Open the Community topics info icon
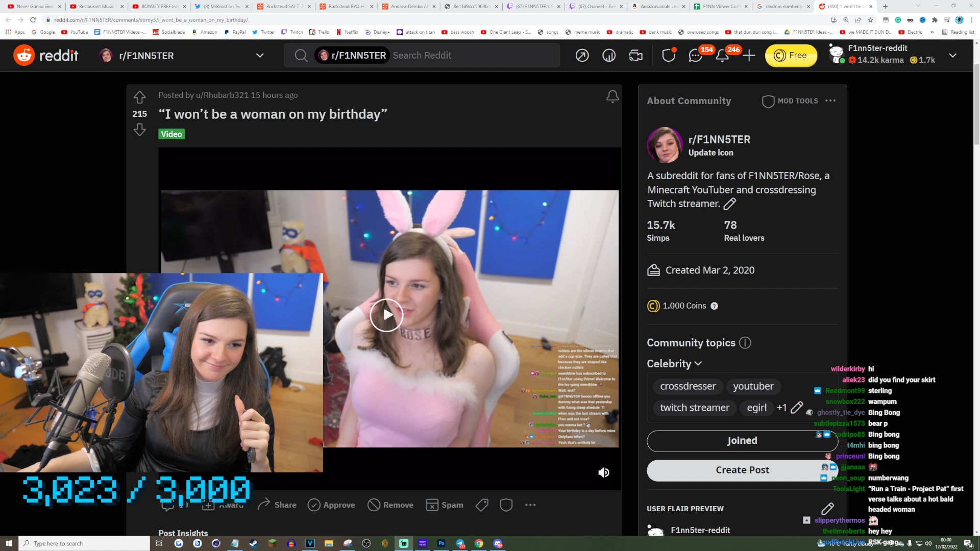980x551 pixels. [x=745, y=343]
